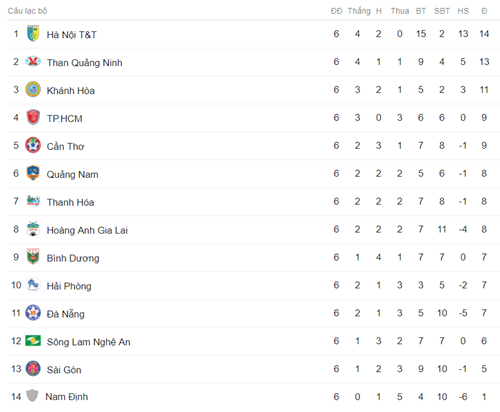
Task: Click the Sông Lam Nghệ An flag logo
Action: click(x=33, y=341)
